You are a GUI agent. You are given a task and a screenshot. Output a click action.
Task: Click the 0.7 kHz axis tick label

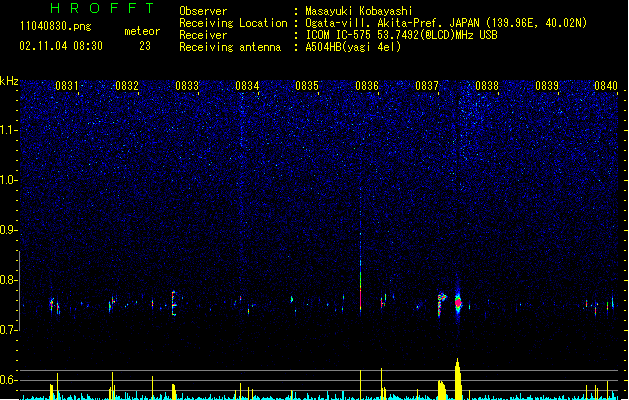8,330
